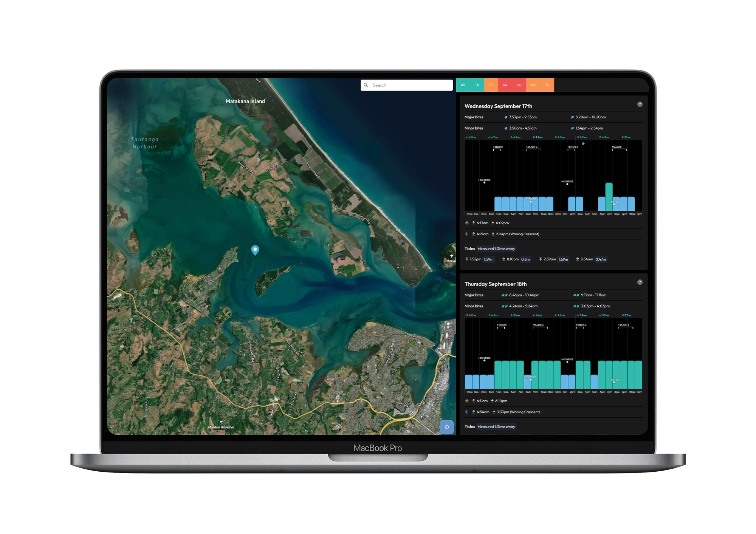Select the We day tab
Image resolution: width=756 pixels, height=534 pixels.
[x=463, y=85]
